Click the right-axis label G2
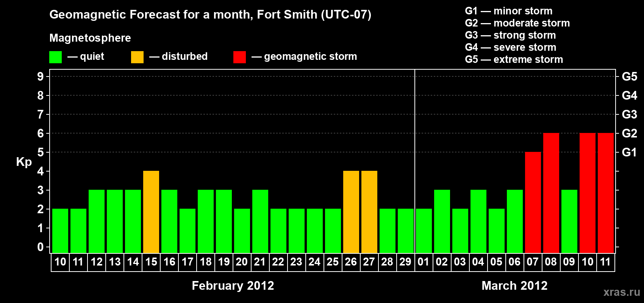 (x=630, y=133)
